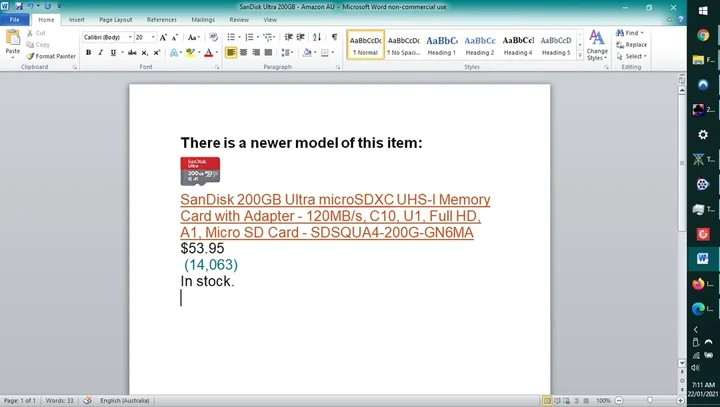Viewport: 720px width, 407px height.
Task: Center the paragraph text
Action: coord(243,53)
